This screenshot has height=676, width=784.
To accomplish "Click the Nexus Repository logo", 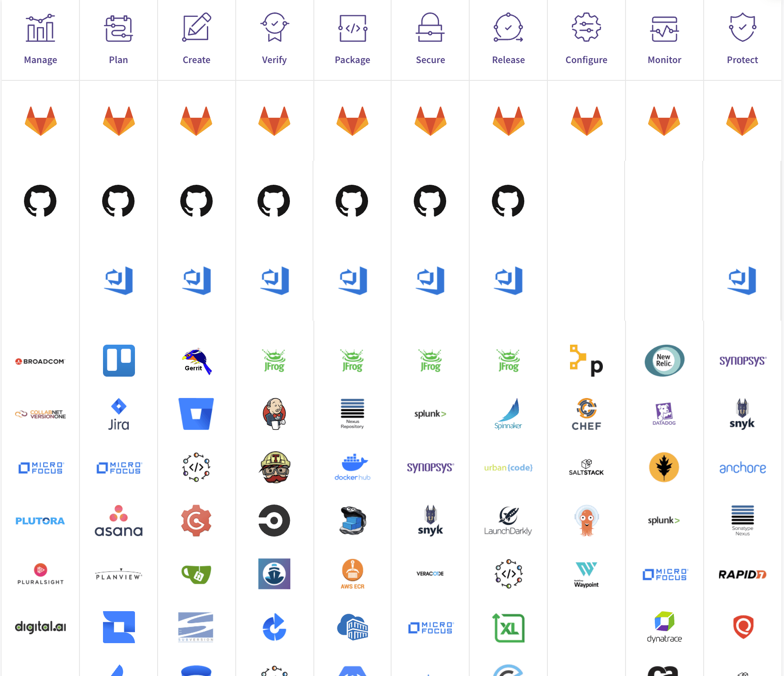I will tap(352, 414).
